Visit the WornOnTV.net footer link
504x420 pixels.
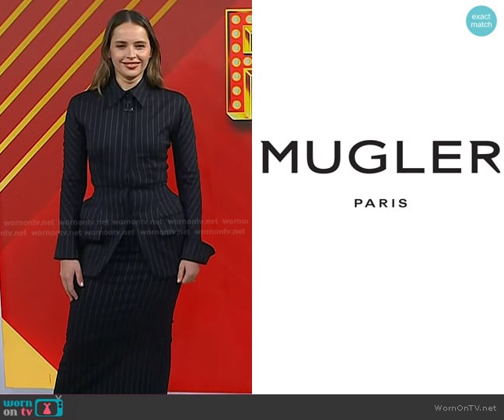click(x=465, y=408)
